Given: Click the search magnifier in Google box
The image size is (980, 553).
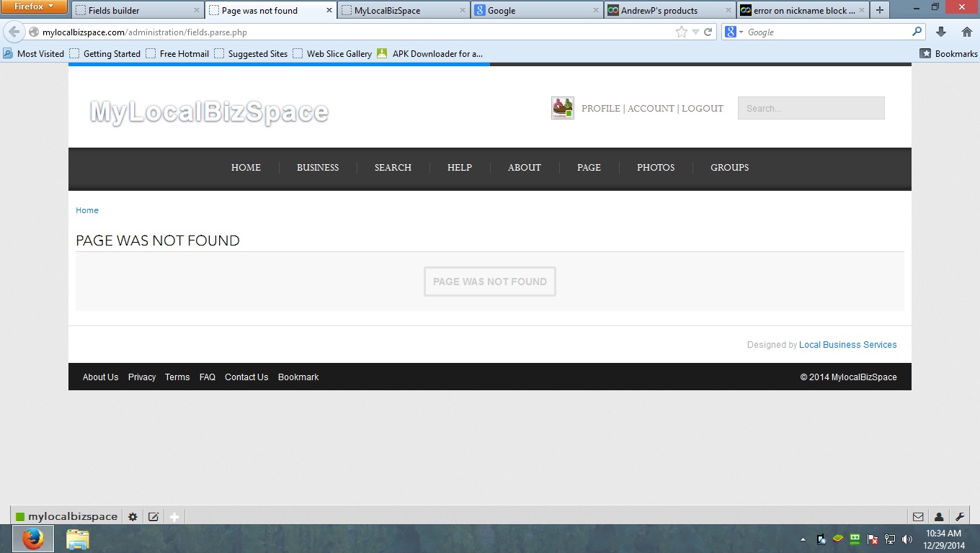Looking at the screenshot, I should point(917,32).
